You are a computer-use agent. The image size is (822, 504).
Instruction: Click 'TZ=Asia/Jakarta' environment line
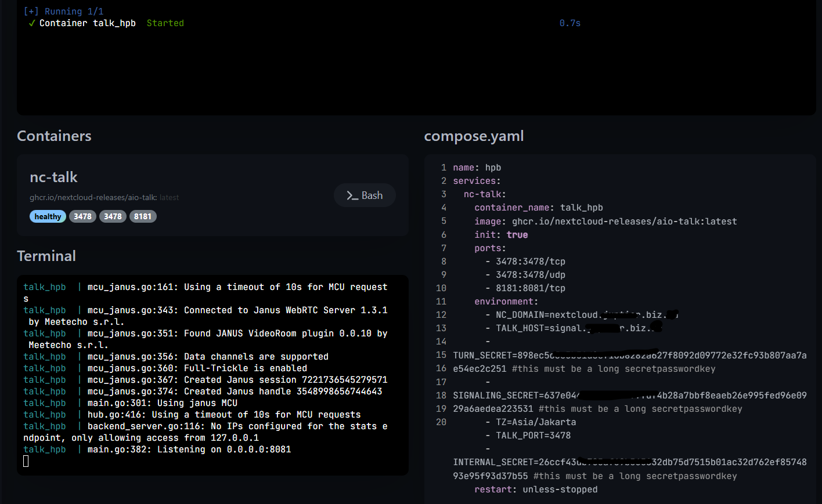(531, 422)
